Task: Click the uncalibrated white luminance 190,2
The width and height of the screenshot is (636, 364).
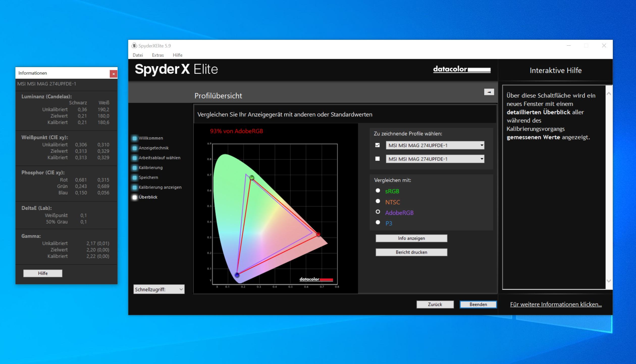Action: tap(103, 109)
